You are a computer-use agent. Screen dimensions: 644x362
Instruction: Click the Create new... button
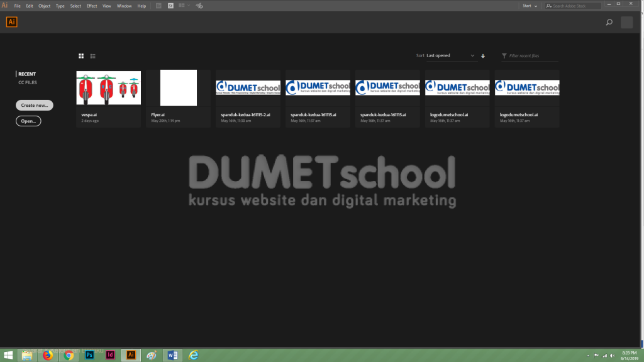(x=35, y=105)
